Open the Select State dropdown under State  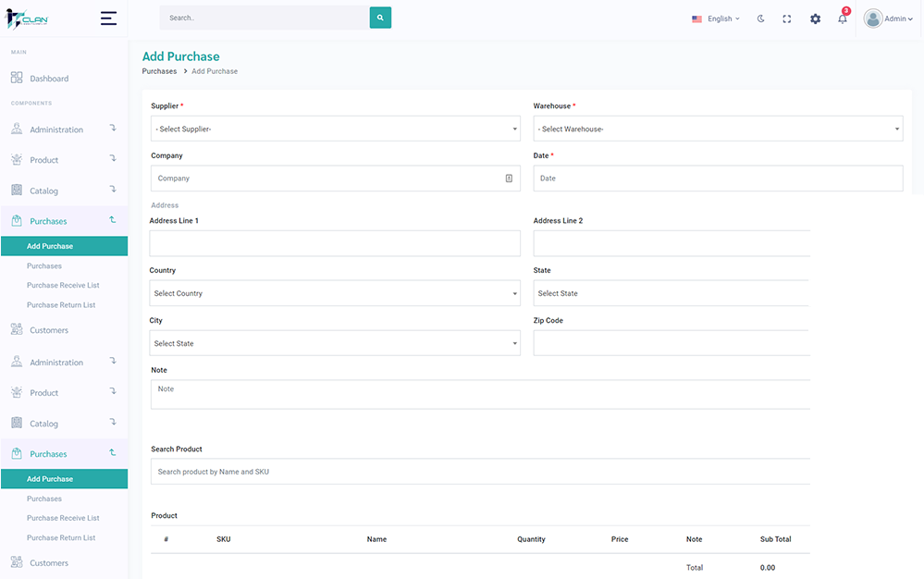718,293
